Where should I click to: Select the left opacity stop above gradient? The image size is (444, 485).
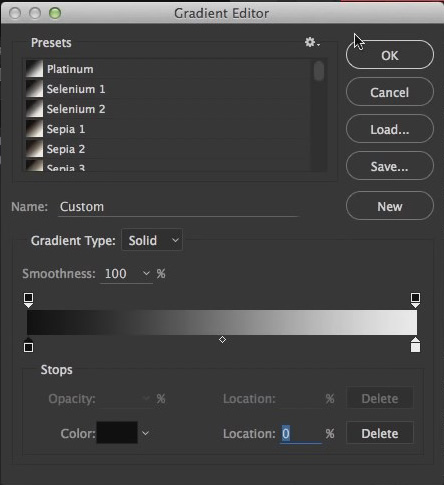tap(29, 300)
